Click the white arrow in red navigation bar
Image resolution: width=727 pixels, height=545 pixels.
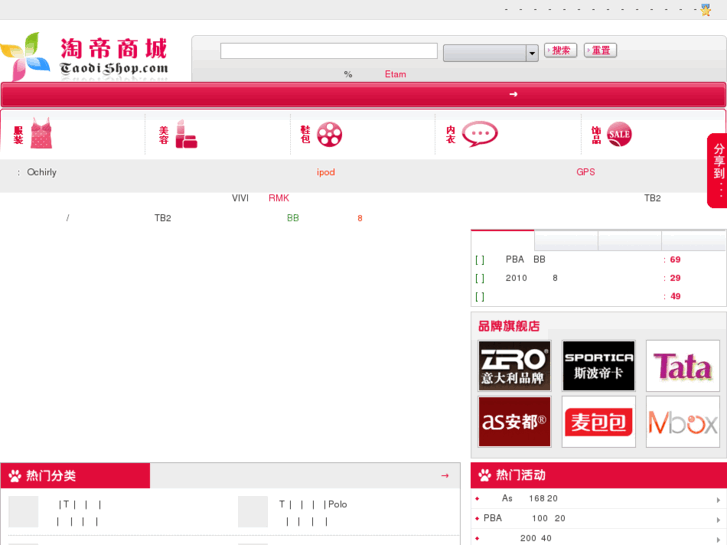pyautogui.click(x=513, y=94)
